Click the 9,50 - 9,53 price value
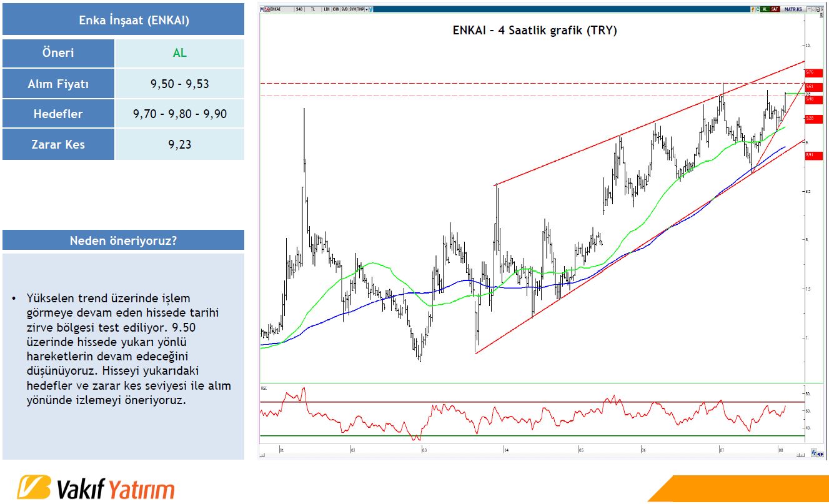This screenshot has height=504, width=829. click(x=180, y=84)
